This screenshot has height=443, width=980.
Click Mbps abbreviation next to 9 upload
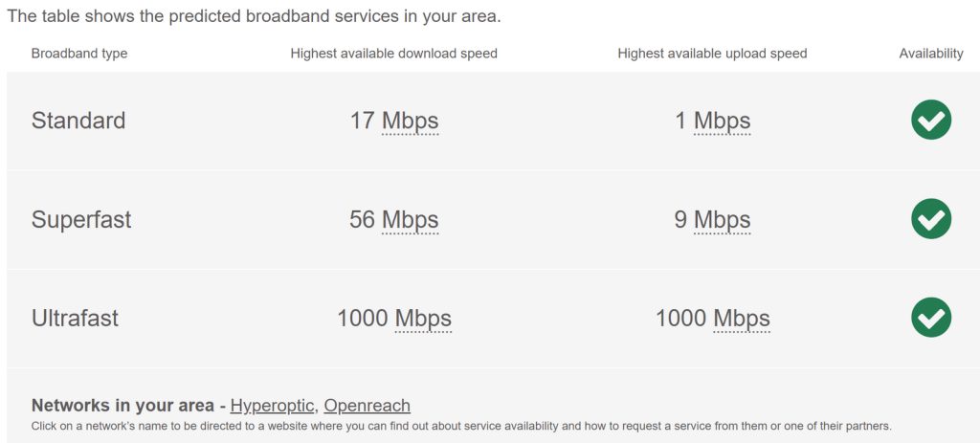[x=722, y=220]
